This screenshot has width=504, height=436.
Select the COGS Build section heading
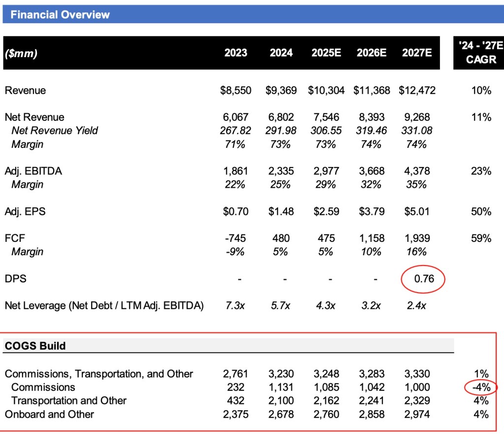click(x=35, y=346)
